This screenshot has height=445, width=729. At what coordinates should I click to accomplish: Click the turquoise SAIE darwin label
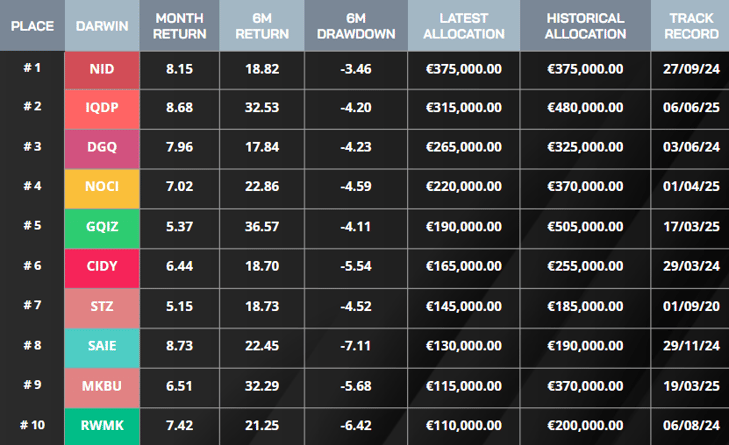pyautogui.click(x=101, y=345)
